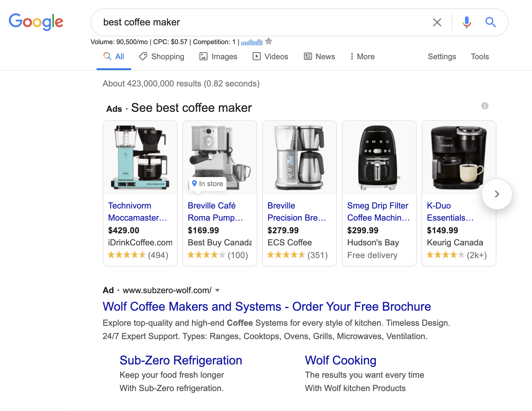The height and width of the screenshot is (411, 532).
Task: Star the keyword with the star icon
Action: pyautogui.click(x=269, y=41)
